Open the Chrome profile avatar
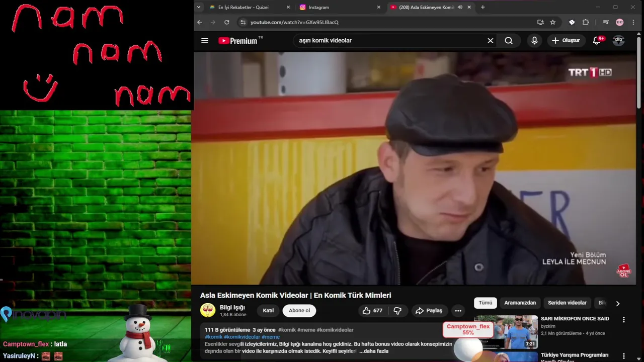This screenshot has height=362, width=644. click(620, 22)
